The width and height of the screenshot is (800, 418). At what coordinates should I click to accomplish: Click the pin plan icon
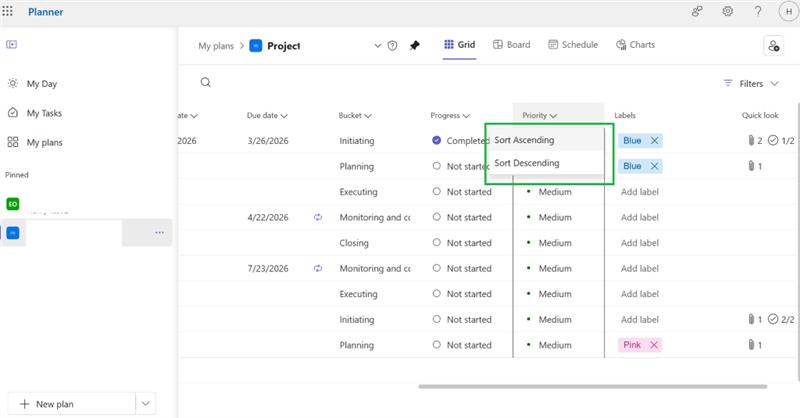point(415,45)
